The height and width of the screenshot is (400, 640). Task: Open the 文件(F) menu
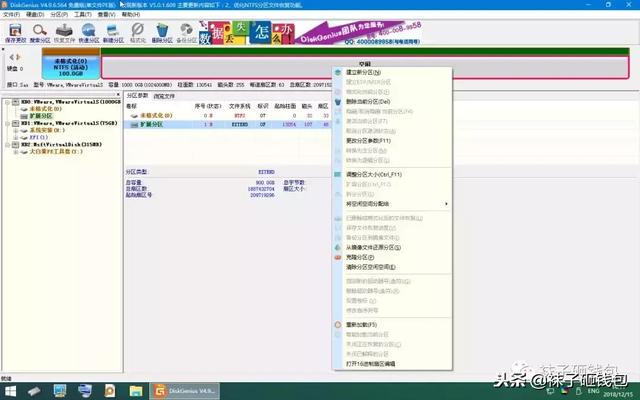point(11,14)
